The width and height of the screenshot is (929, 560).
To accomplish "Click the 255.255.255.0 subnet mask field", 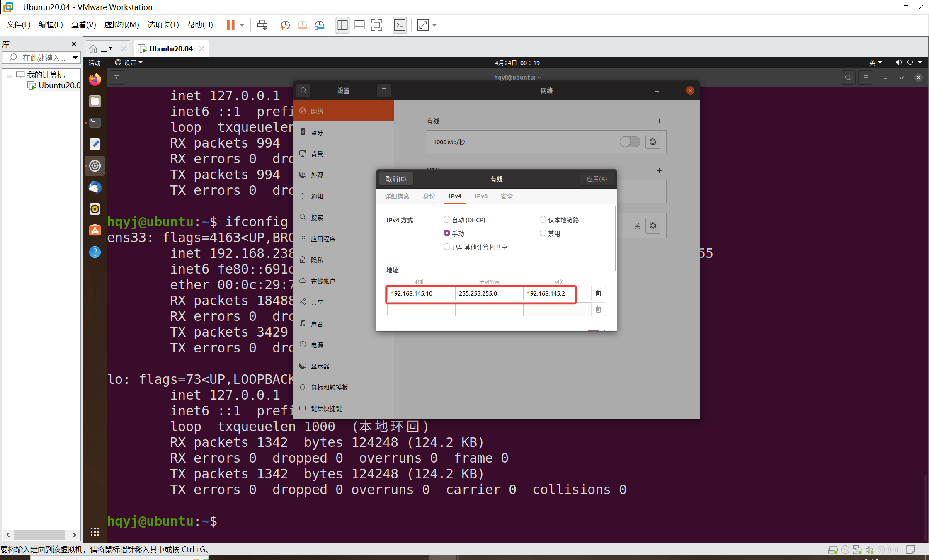I will click(x=489, y=293).
